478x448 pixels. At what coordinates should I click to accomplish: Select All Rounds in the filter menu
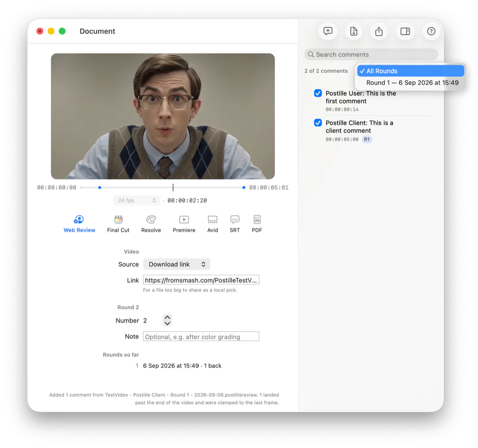(411, 71)
